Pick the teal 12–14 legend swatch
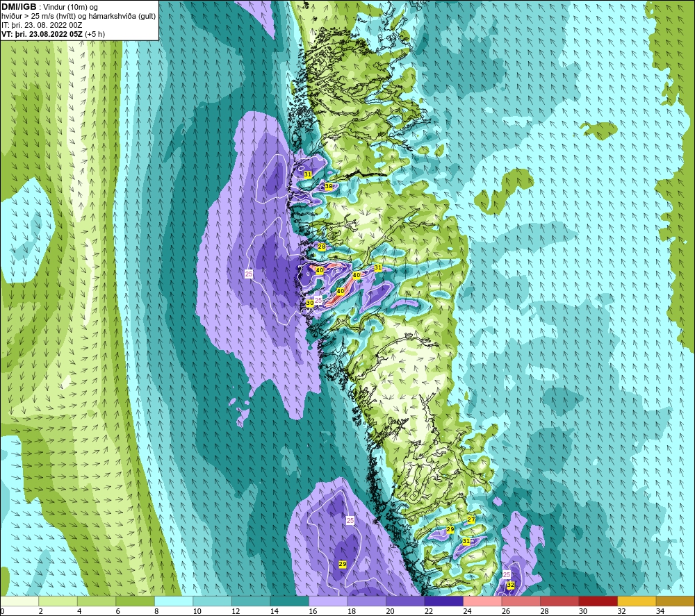 coord(251,601)
